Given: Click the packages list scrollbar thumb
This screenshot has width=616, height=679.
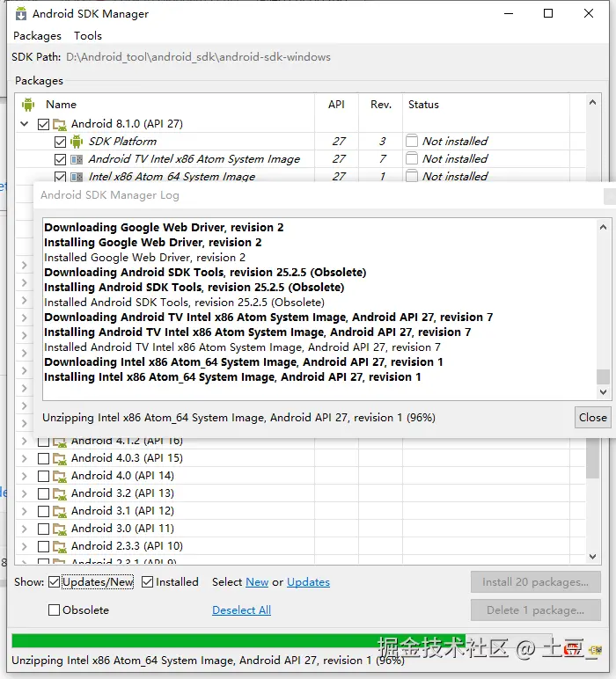Looking at the screenshot, I should (592, 457).
